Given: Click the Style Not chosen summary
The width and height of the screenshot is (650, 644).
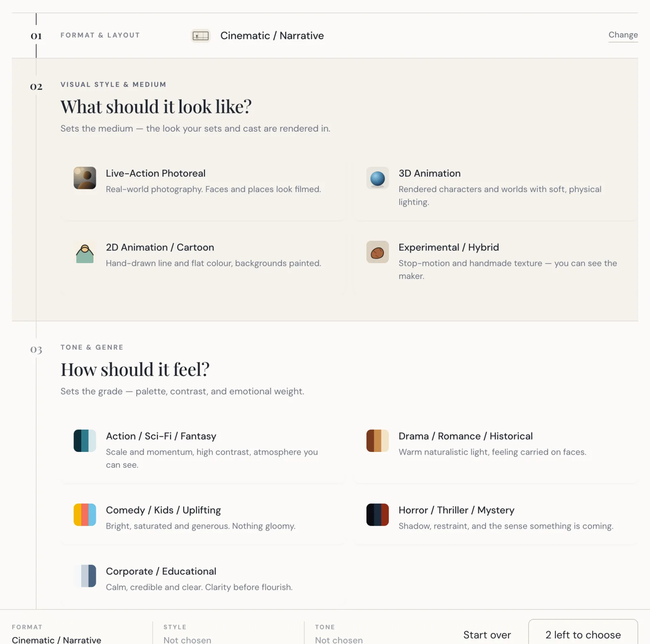Looking at the screenshot, I should pyautogui.click(x=187, y=634).
